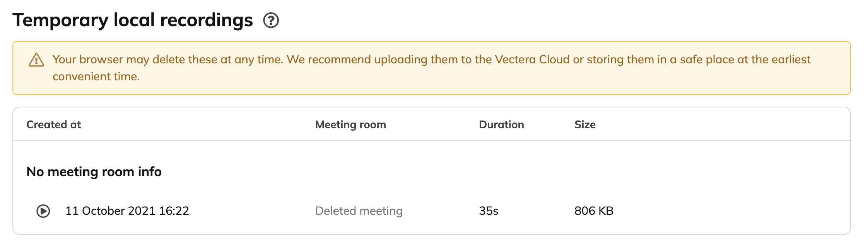Click the Meeting room column header
The height and width of the screenshot is (248, 868).
pos(350,124)
